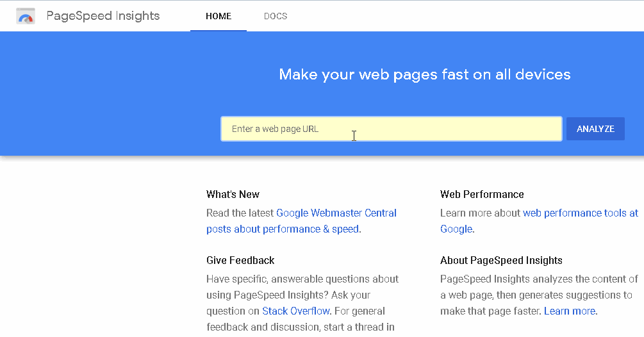Click the 'Have specific, answerable questions' paragraph text
The height and width of the screenshot is (337, 644).
(x=302, y=279)
